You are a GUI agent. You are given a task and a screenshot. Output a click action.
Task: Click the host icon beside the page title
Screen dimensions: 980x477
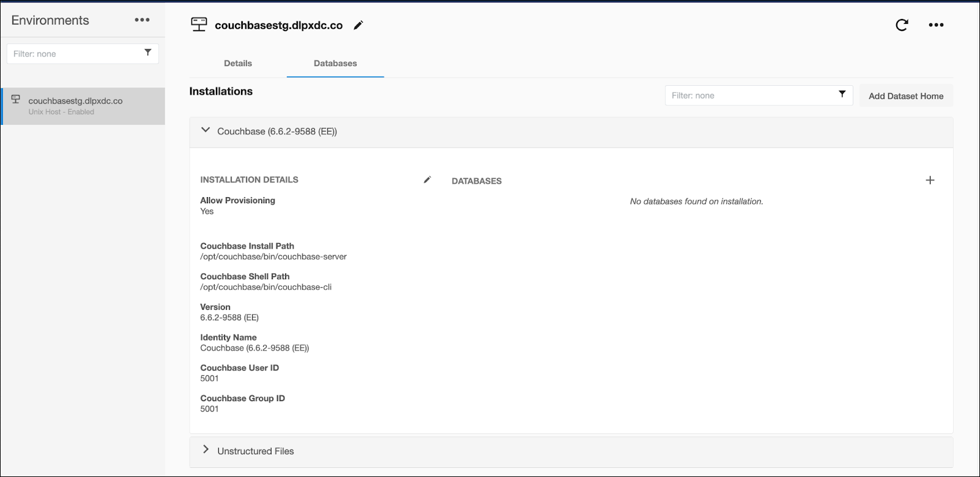(x=199, y=24)
